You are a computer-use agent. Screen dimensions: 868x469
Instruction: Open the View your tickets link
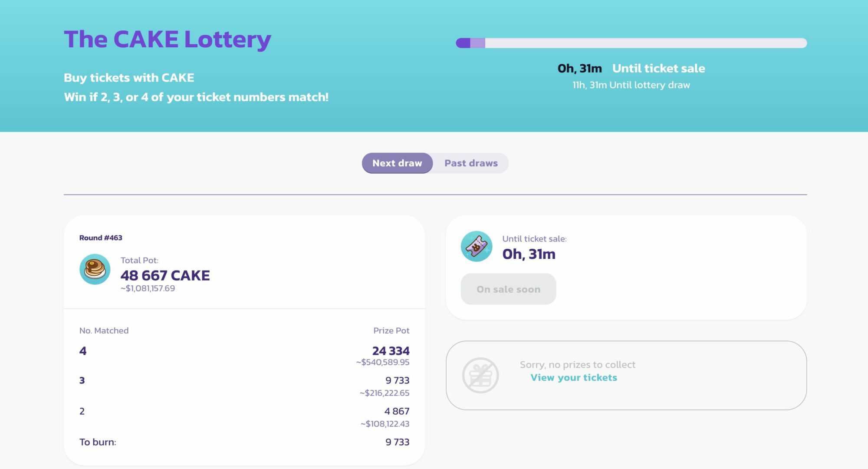(x=574, y=378)
